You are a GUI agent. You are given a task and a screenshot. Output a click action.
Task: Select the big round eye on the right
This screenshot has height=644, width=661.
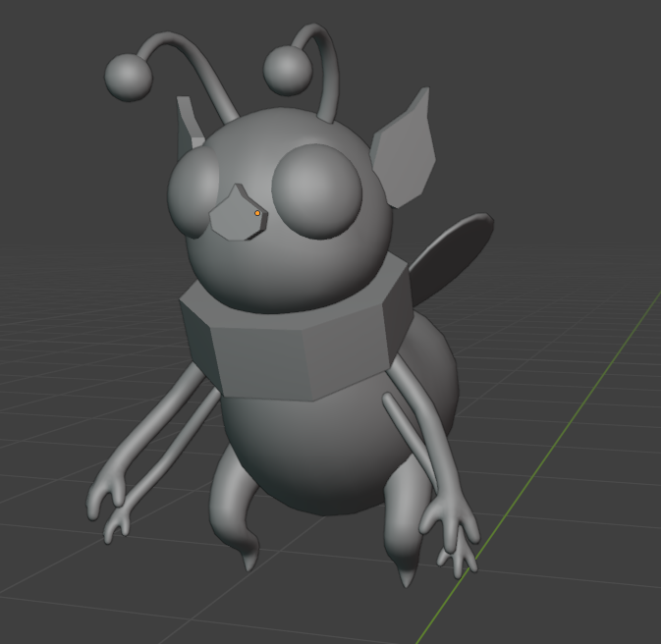317,191
